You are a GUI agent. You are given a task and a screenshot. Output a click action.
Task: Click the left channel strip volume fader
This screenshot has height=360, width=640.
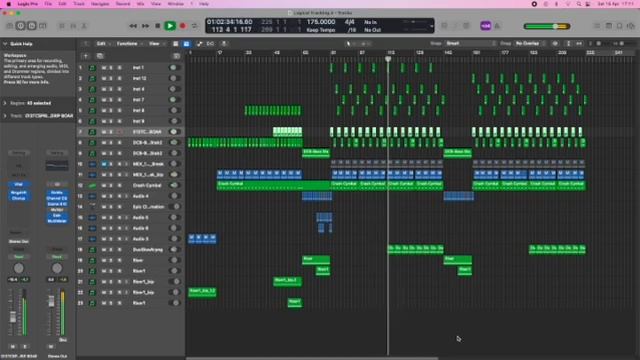[x=13, y=316]
